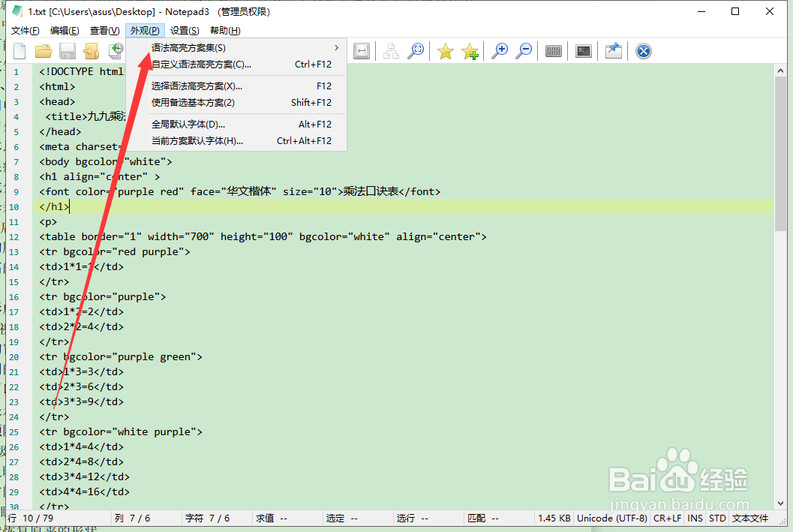Open the 帮助(H) menu

pyautogui.click(x=225, y=30)
